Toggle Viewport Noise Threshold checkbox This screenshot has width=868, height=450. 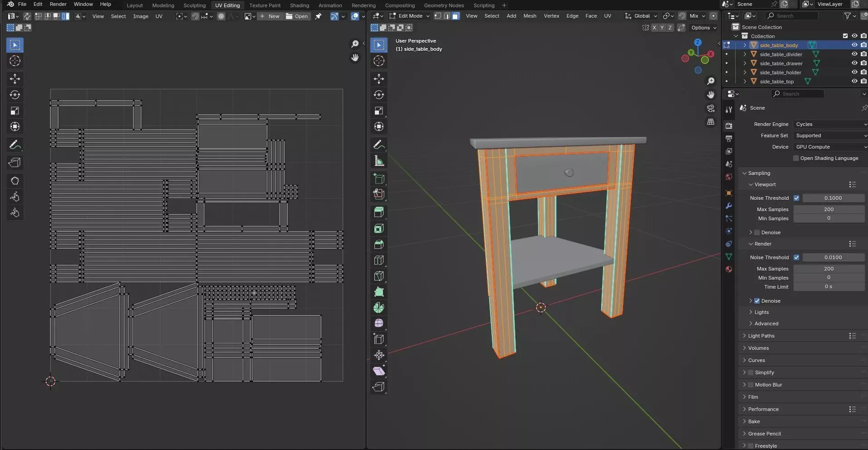[796, 198]
